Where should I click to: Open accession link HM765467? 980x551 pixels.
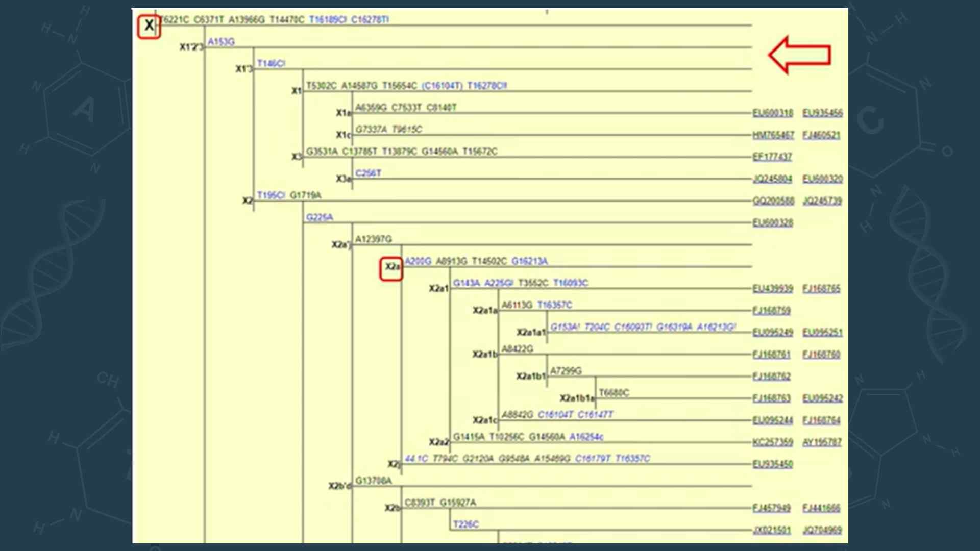point(773,135)
